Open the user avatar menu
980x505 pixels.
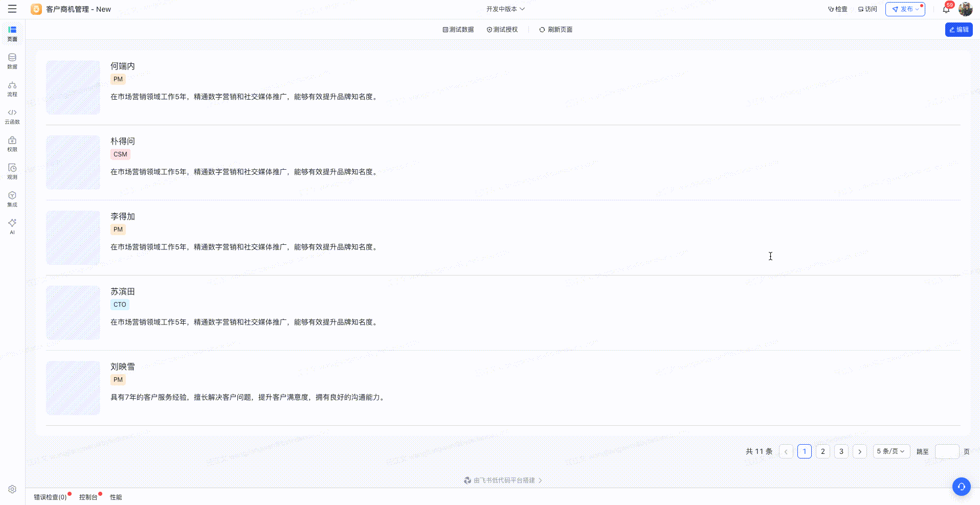tap(966, 9)
